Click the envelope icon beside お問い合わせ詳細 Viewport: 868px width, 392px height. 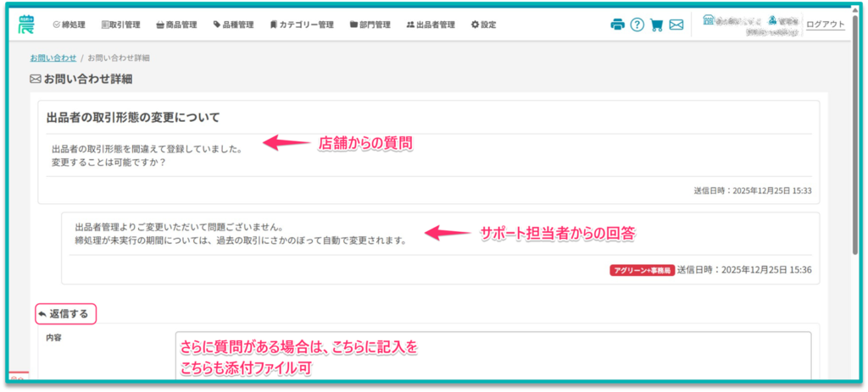(x=36, y=79)
